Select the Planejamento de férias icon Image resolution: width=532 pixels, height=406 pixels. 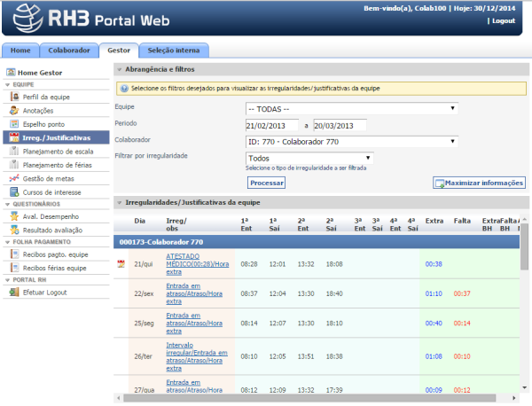coord(14,165)
